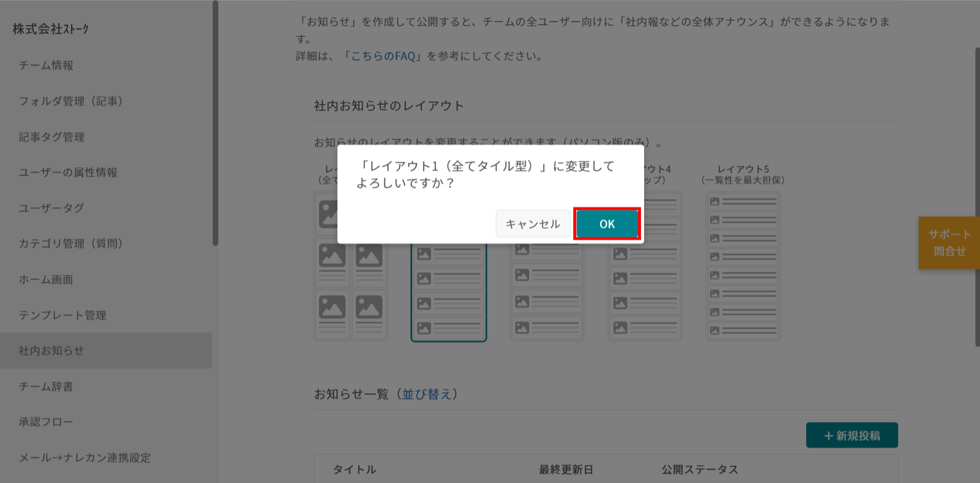Open チーム辞書 in the sidebar
980x483 pixels.
click(46, 386)
